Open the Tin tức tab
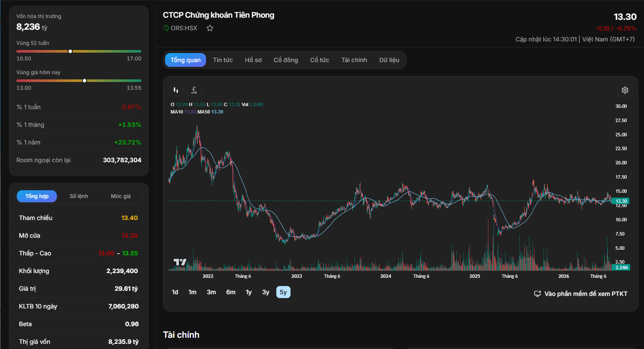Image resolution: width=644 pixels, height=349 pixels. coord(223,60)
